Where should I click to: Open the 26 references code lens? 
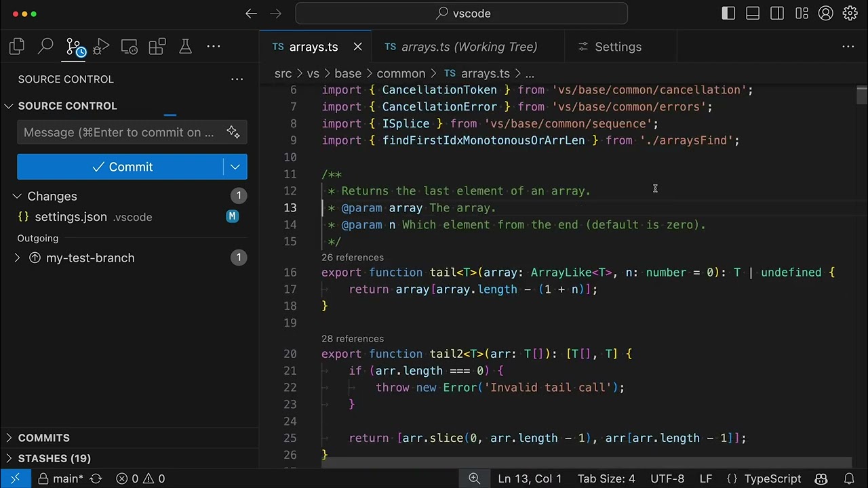(353, 258)
